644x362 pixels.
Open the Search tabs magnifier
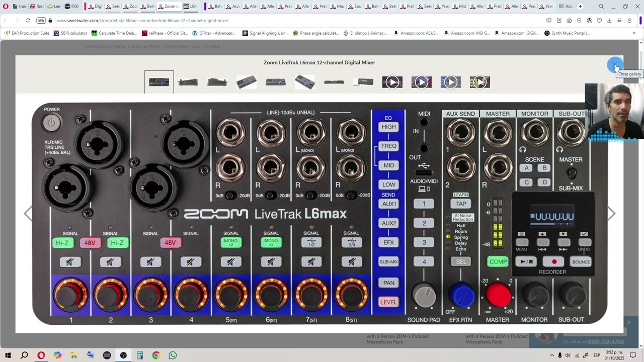pyautogui.click(x=601, y=7)
